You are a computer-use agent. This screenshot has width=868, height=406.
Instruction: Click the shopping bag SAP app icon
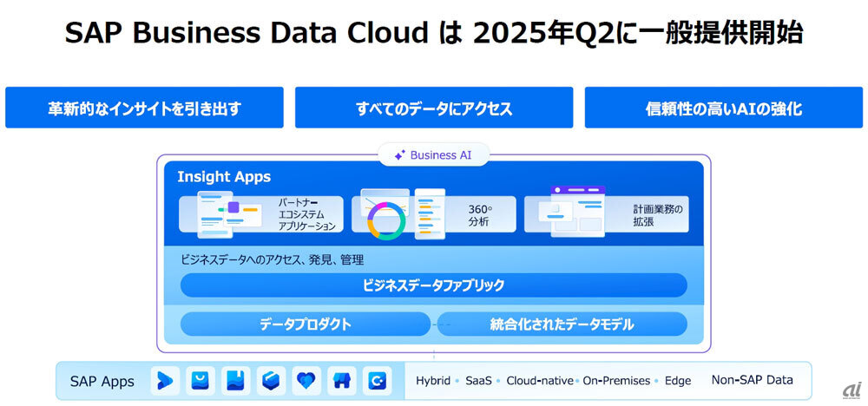[201, 381]
